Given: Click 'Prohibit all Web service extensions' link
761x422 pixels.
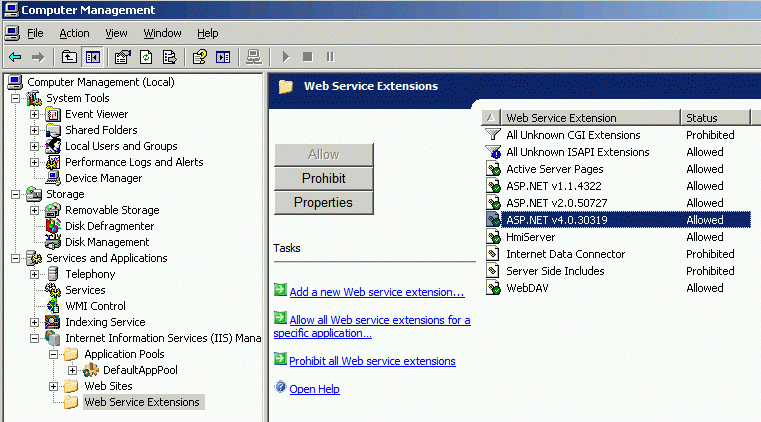Looking at the screenshot, I should [x=372, y=361].
